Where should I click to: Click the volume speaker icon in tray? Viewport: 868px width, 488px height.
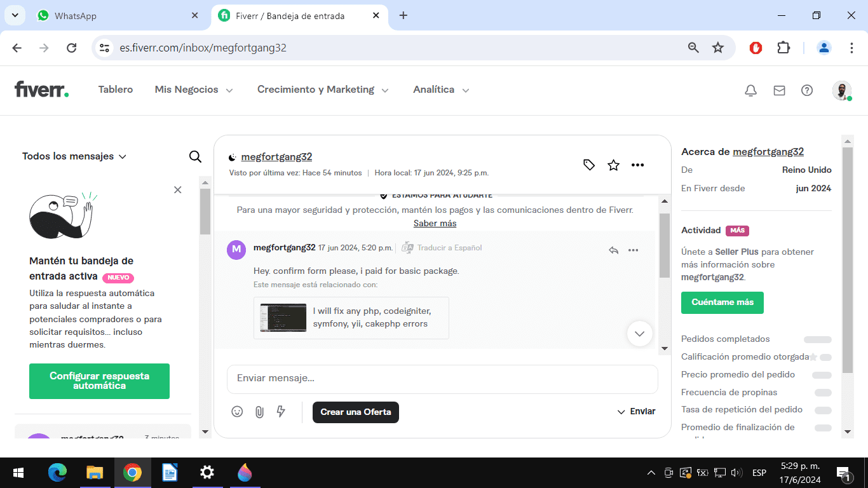click(737, 473)
